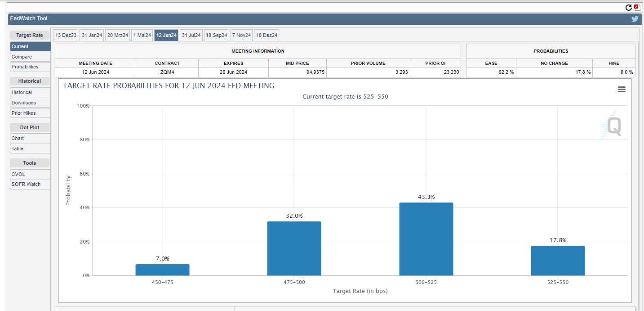Click the 'Current target rate is 525-550' subtitle
The height and width of the screenshot is (311, 644).
click(x=345, y=97)
